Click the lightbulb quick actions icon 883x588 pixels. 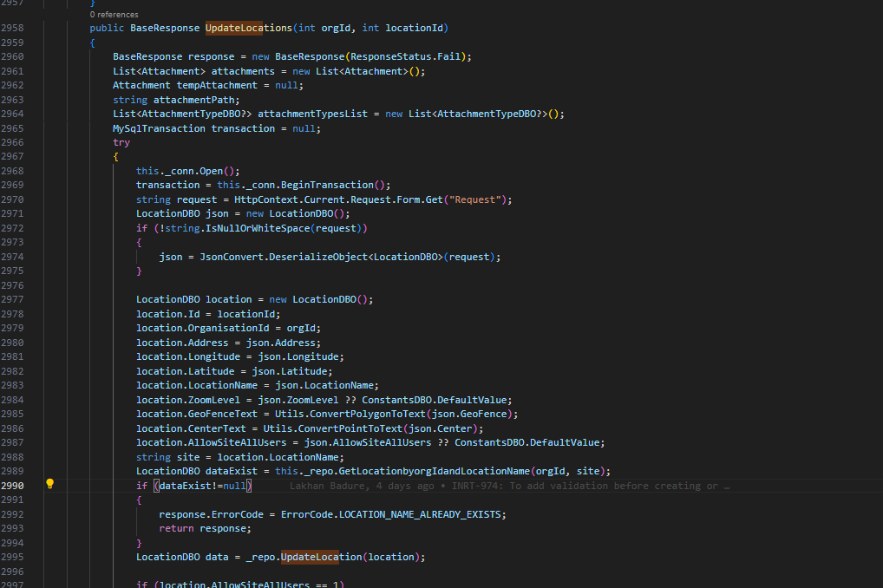click(x=50, y=485)
